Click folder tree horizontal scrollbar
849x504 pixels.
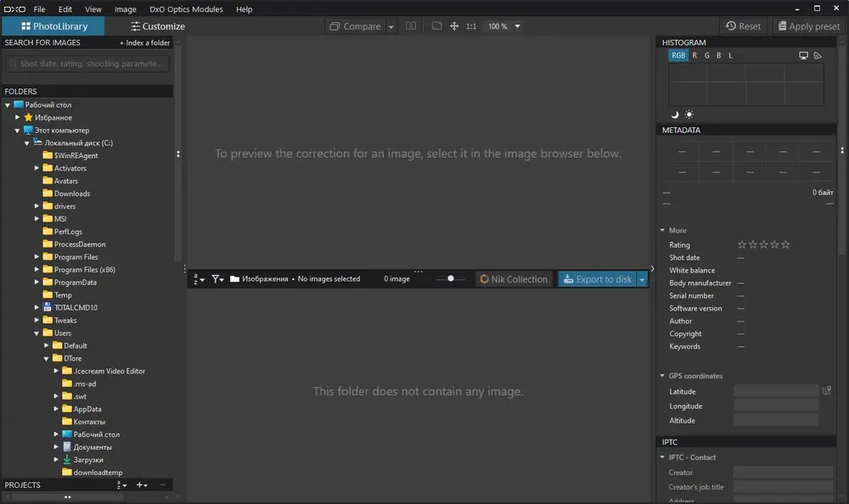pos(68,497)
